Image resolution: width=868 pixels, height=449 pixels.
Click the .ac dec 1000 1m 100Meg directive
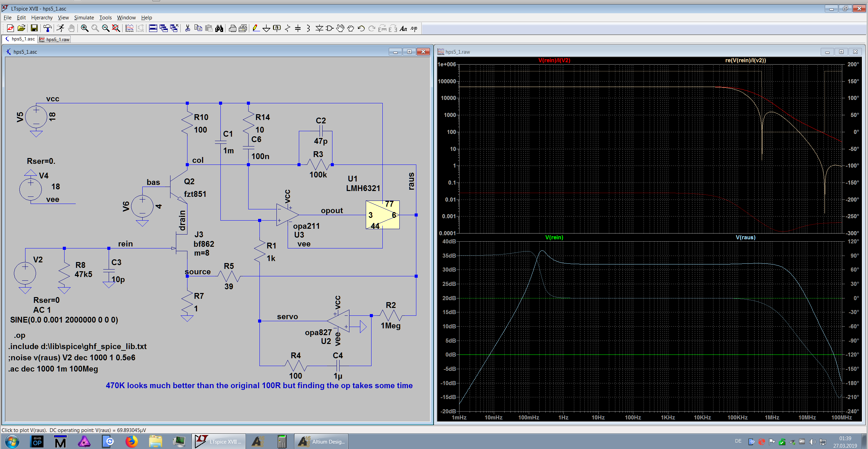click(x=53, y=369)
